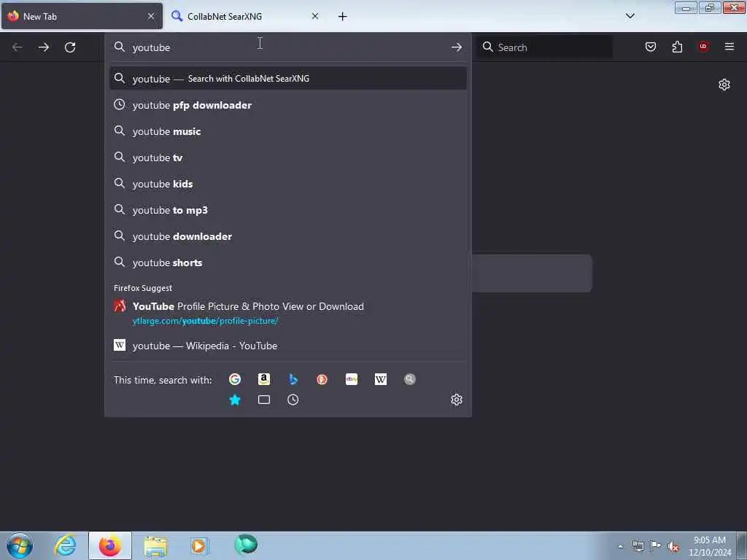Screen dimensions: 747x560
Task: Select suggestion 'youtube to mp3'
Action: tap(287, 209)
